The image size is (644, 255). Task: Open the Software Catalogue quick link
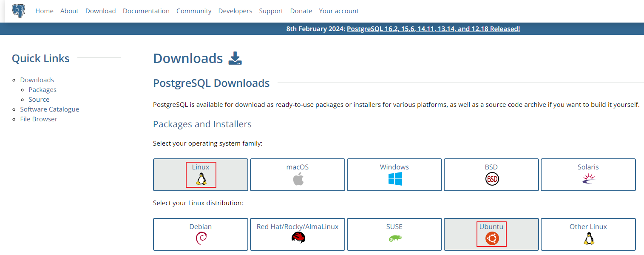click(50, 109)
